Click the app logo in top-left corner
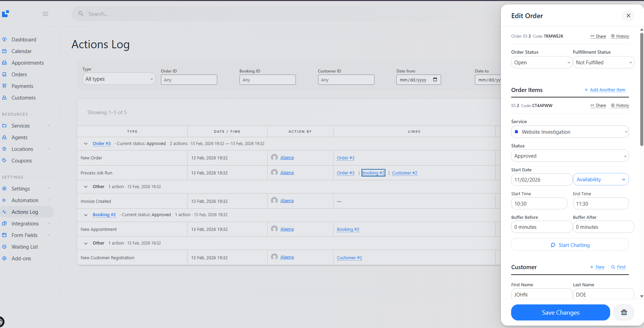This screenshot has width=644, height=328. click(5, 14)
